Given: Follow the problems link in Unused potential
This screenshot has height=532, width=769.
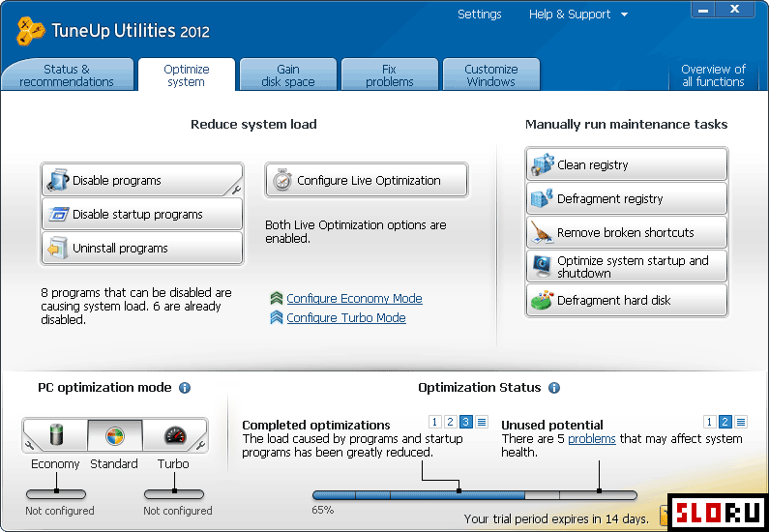Looking at the screenshot, I should click(591, 438).
